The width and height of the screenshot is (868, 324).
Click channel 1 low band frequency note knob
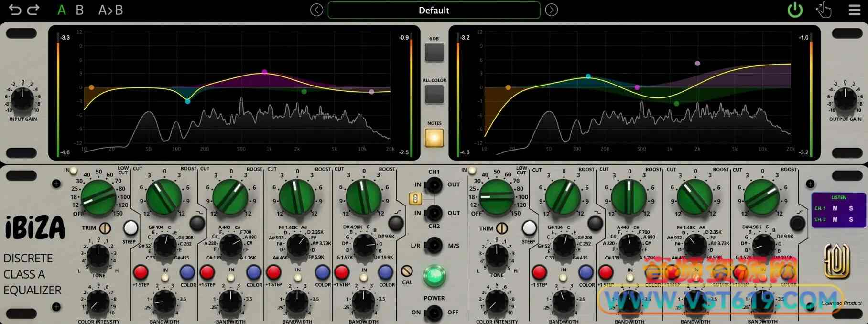(x=165, y=246)
